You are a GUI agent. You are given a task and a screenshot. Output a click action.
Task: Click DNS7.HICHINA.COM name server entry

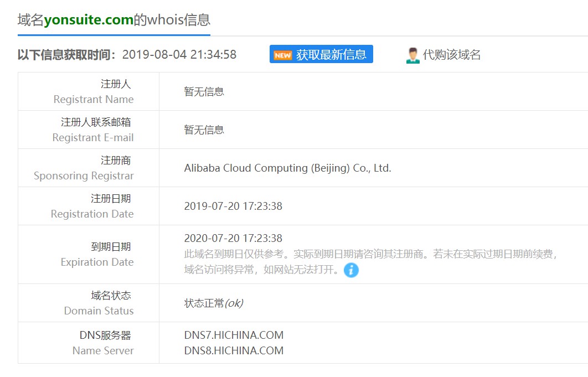pos(234,335)
